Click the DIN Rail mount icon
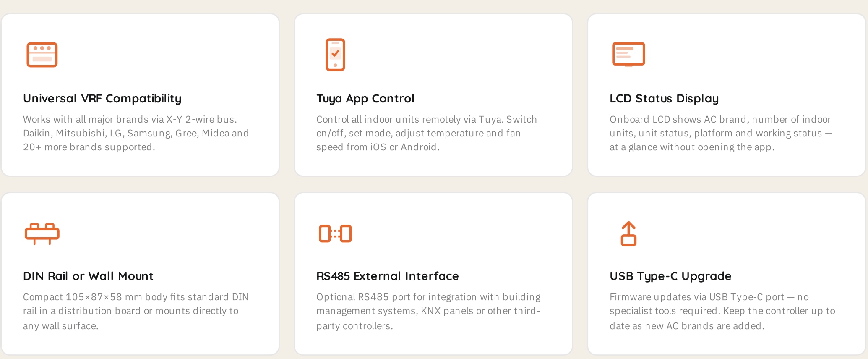Image resolution: width=868 pixels, height=359 pixels. click(42, 234)
